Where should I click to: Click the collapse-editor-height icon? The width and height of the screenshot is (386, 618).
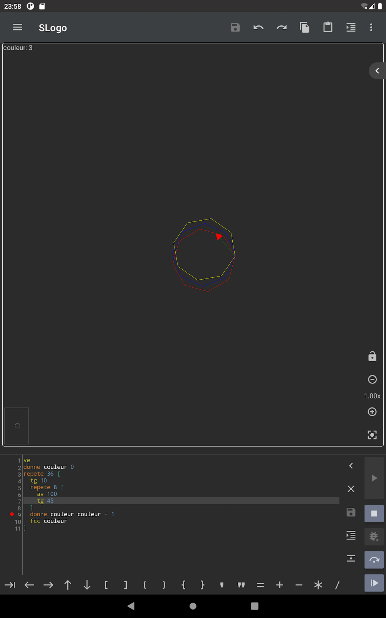click(x=351, y=558)
